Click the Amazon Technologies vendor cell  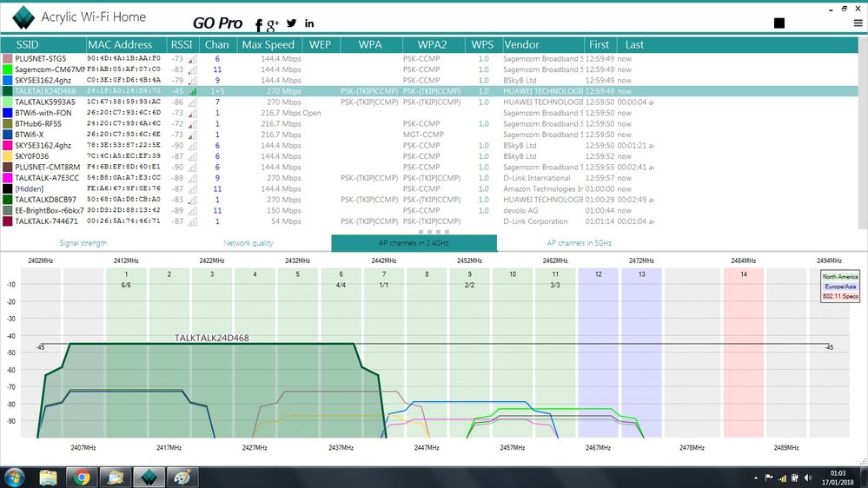coord(542,188)
